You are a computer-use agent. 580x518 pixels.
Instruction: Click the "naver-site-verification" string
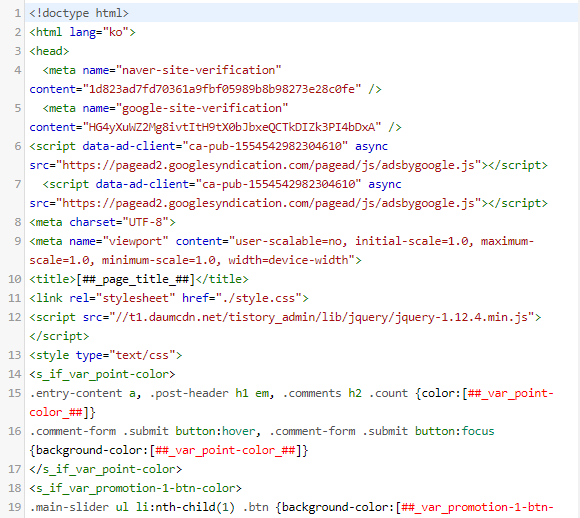point(198,70)
